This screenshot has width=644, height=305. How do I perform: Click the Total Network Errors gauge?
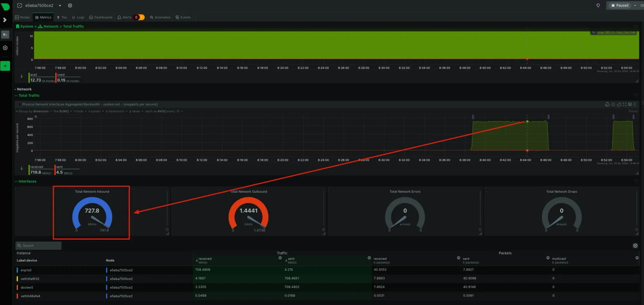(405, 213)
